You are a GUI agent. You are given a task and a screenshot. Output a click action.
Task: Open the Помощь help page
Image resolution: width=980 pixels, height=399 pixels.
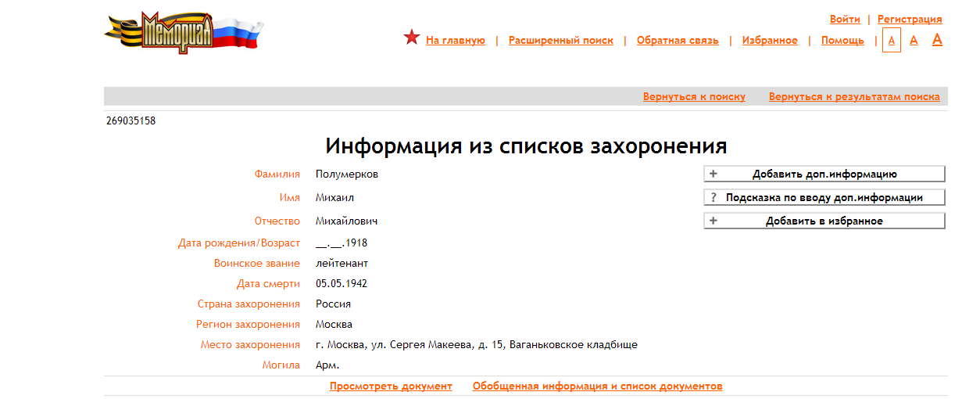click(x=842, y=41)
